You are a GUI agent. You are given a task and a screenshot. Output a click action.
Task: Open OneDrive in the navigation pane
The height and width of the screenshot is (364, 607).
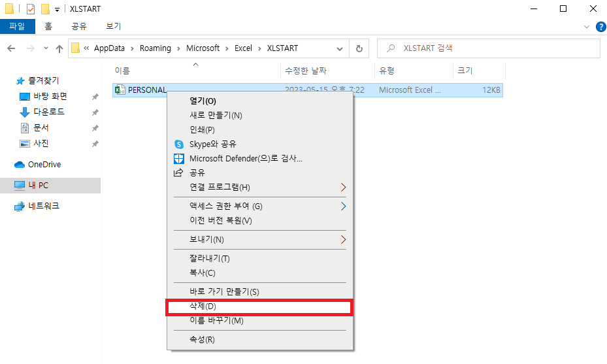pos(44,165)
